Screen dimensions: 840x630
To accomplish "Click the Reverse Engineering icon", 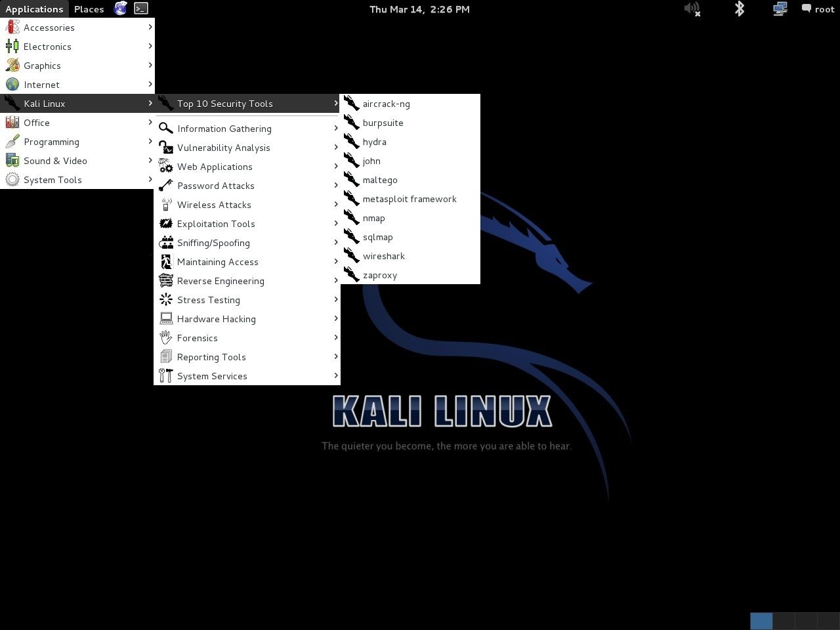I will (x=166, y=281).
